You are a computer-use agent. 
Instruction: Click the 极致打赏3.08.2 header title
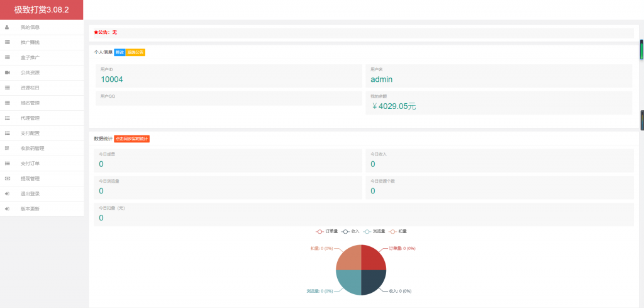[x=42, y=10]
